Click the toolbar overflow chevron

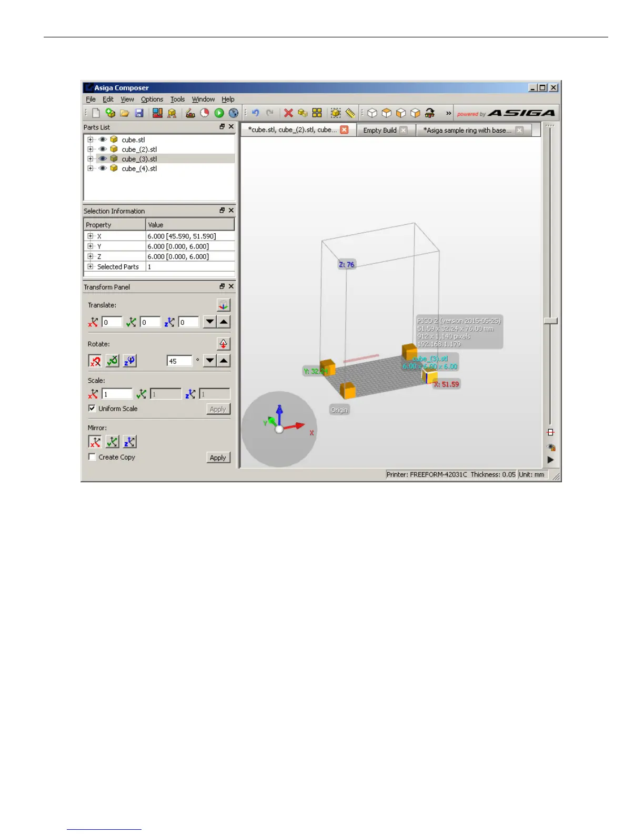pos(448,113)
